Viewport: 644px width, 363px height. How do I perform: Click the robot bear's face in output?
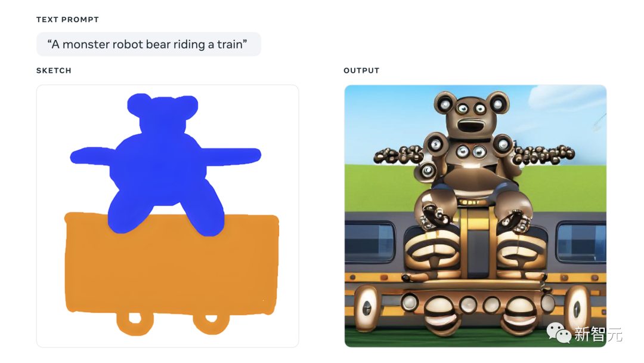click(470, 116)
